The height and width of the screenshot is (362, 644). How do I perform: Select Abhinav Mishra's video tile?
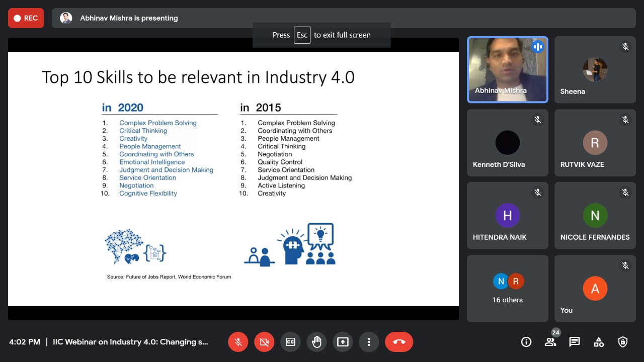(507, 69)
